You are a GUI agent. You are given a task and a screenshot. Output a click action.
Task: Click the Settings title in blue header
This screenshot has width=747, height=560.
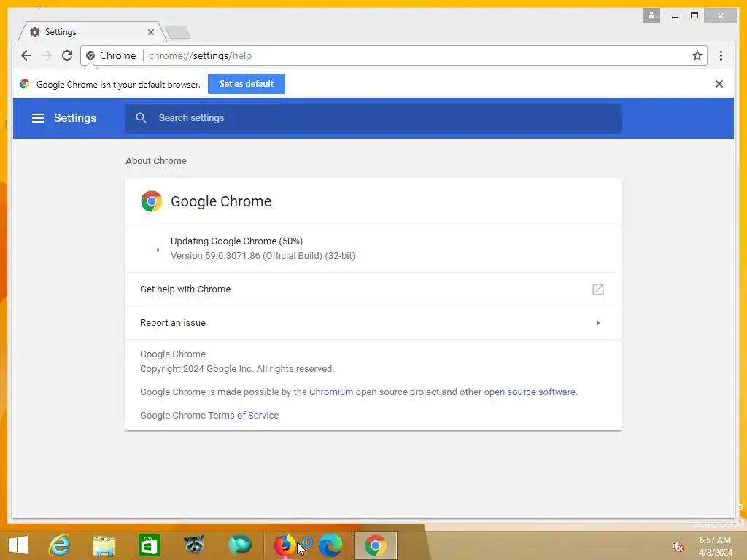pos(75,118)
